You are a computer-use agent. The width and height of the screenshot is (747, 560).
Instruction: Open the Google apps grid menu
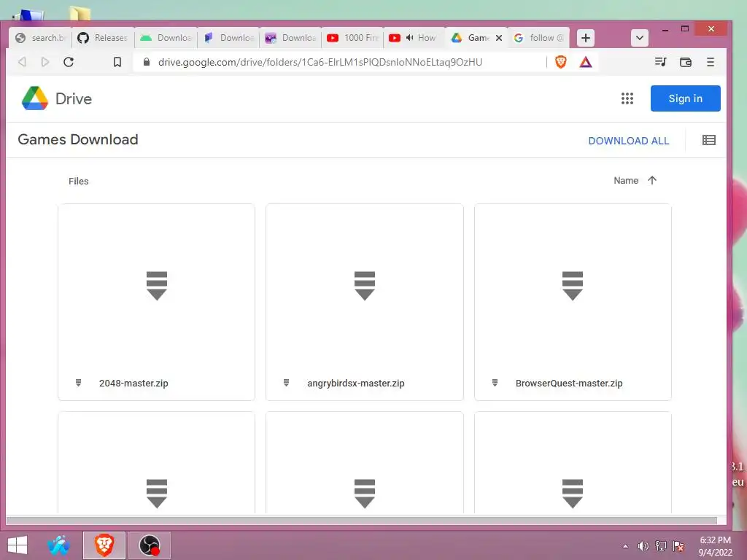627,98
